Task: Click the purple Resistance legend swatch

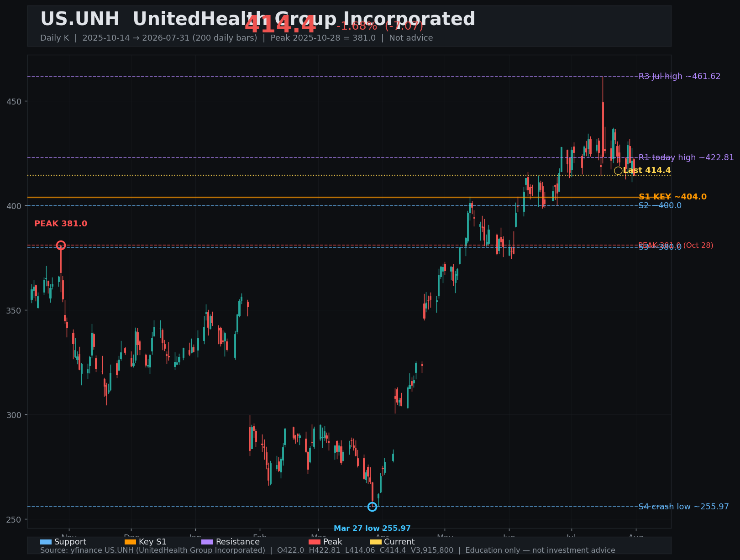Action: tap(207, 542)
